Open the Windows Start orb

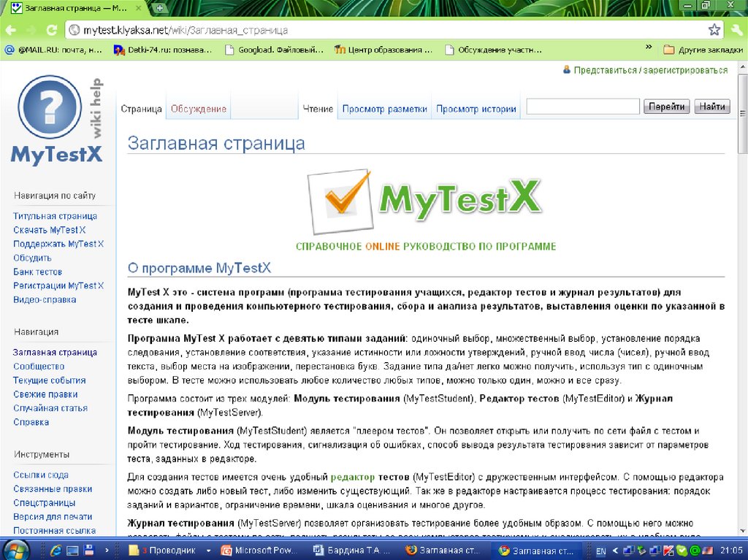click(x=16, y=550)
